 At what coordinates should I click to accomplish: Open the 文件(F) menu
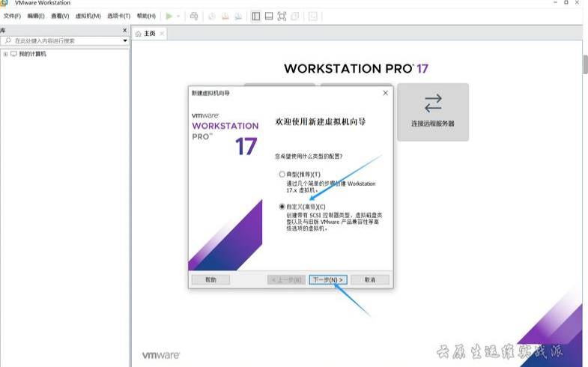(13, 16)
